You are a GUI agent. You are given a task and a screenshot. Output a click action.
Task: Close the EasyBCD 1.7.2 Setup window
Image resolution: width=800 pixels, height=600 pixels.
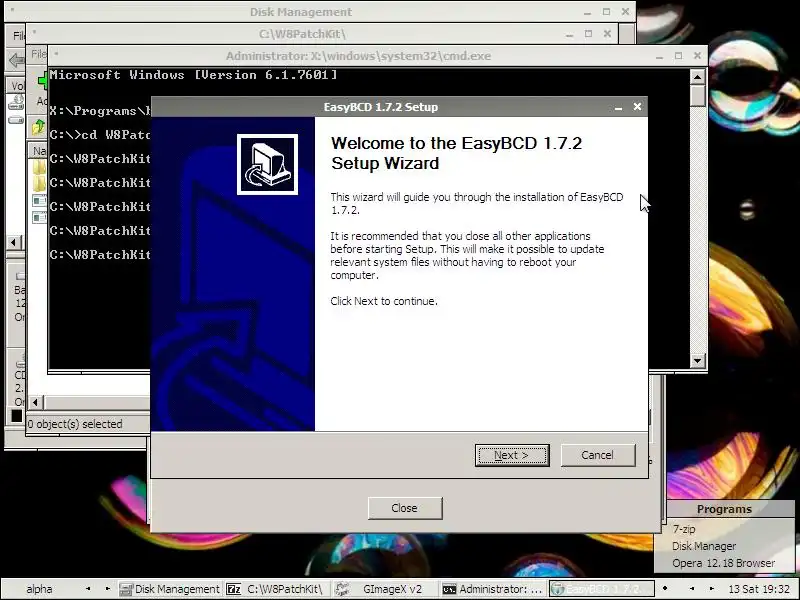click(x=637, y=107)
